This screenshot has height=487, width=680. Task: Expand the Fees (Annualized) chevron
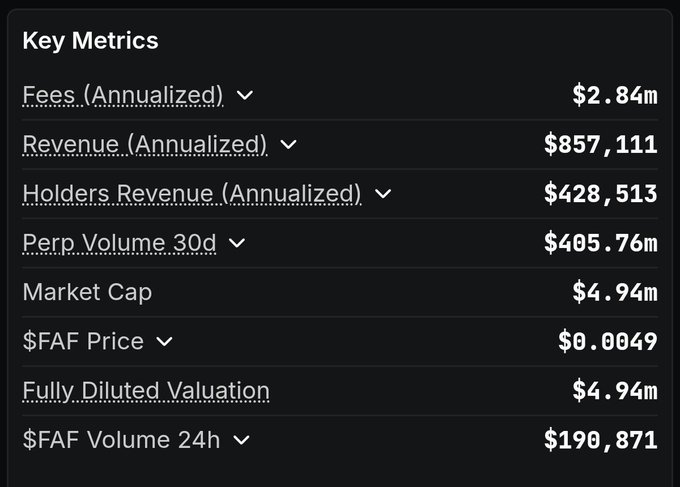click(x=245, y=96)
